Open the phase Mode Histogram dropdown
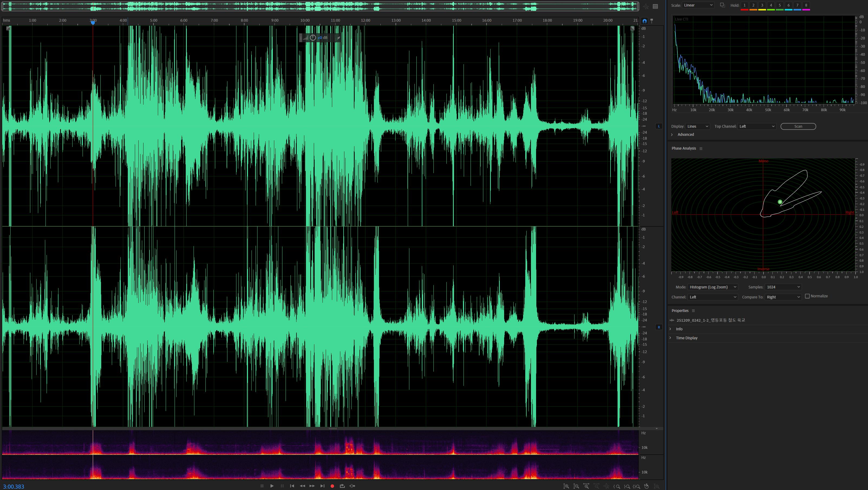868x490 pixels. (713, 287)
